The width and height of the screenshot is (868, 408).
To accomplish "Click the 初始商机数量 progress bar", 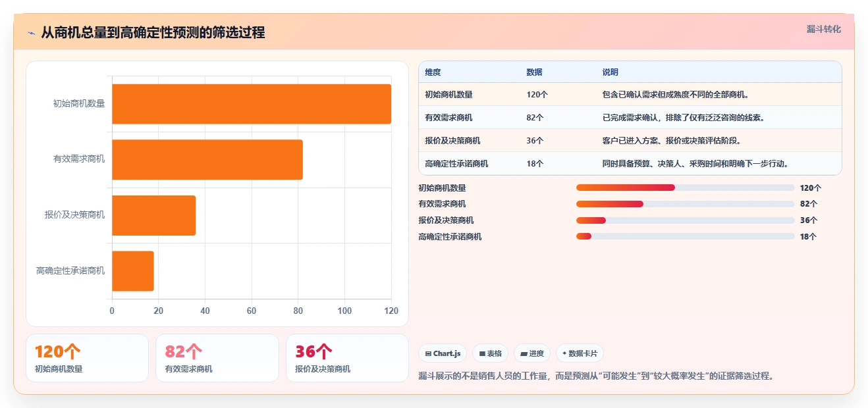I will (685, 188).
